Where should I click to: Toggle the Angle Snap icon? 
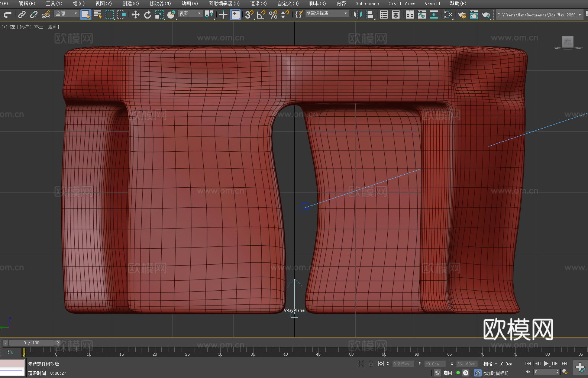[261, 14]
